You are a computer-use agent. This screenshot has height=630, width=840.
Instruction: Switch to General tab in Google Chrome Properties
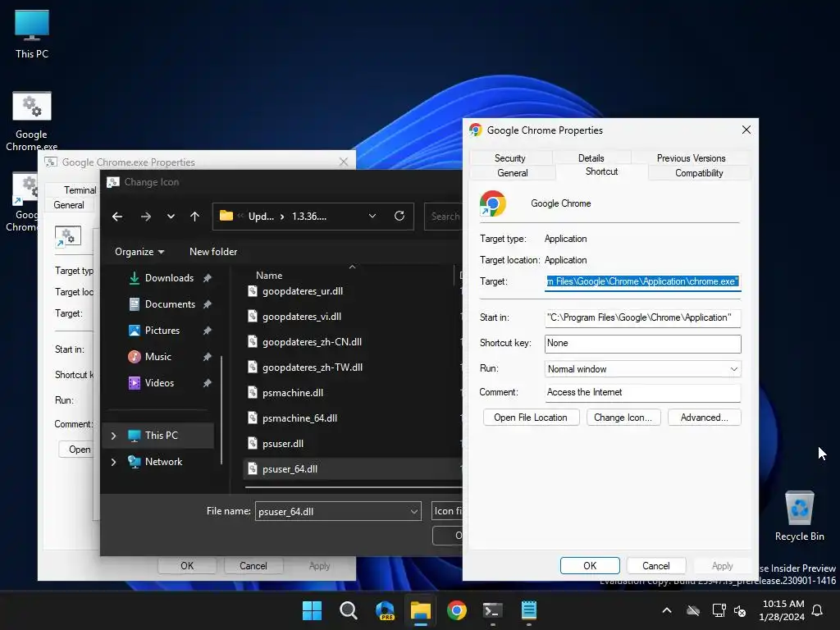512,173
